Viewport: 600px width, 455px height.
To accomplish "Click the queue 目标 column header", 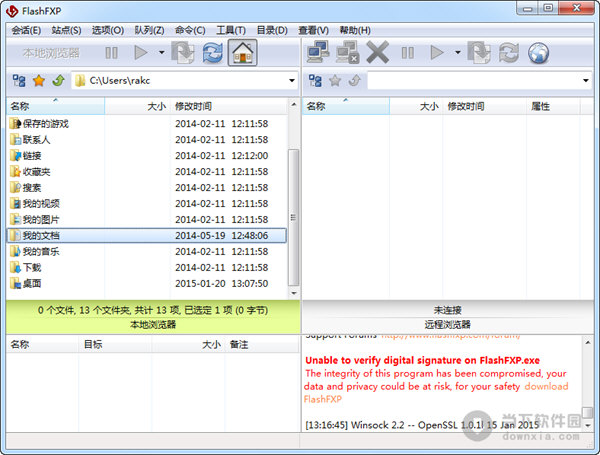I will (x=115, y=345).
